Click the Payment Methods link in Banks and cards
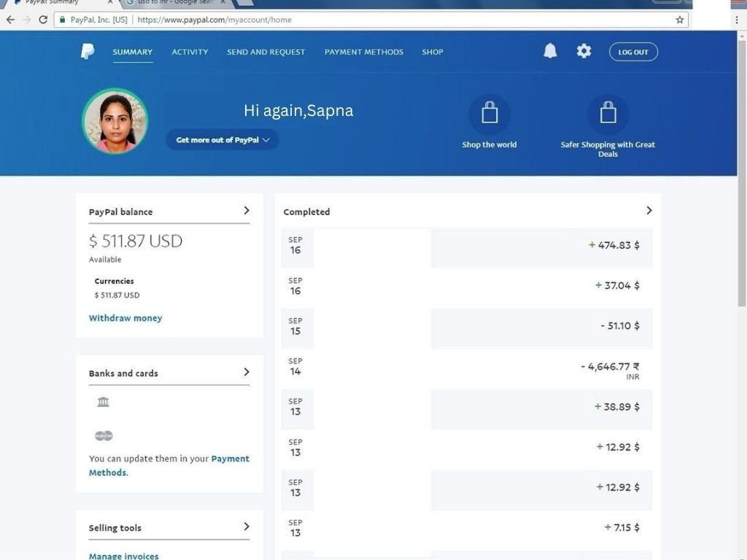The width and height of the screenshot is (747, 560). (x=169, y=465)
